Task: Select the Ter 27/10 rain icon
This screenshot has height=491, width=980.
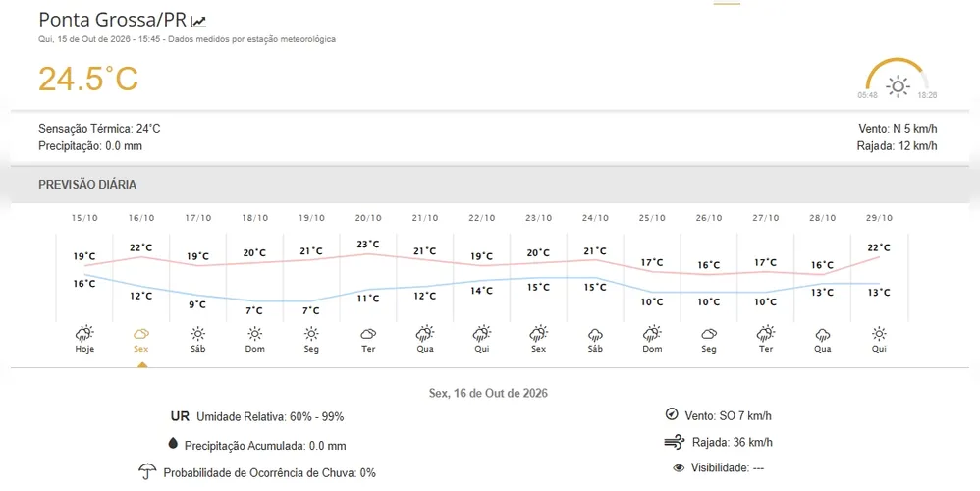Action: 766,333
